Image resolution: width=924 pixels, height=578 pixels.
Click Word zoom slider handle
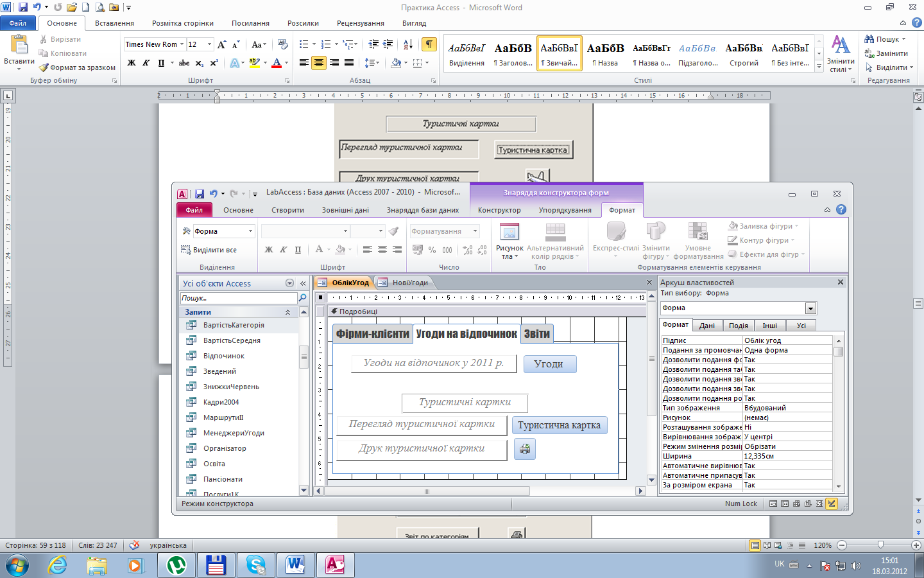click(880, 545)
